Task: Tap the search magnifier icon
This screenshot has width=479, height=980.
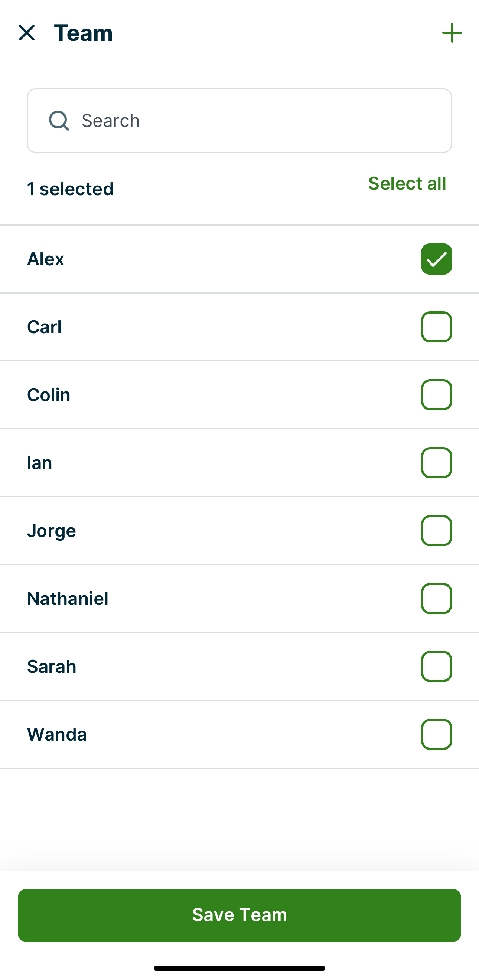Action: [x=59, y=121]
